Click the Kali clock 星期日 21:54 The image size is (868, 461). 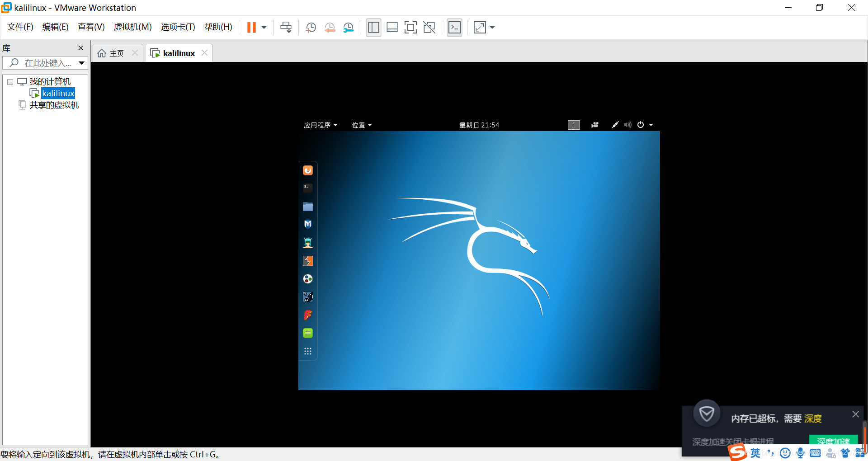(479, 125)
